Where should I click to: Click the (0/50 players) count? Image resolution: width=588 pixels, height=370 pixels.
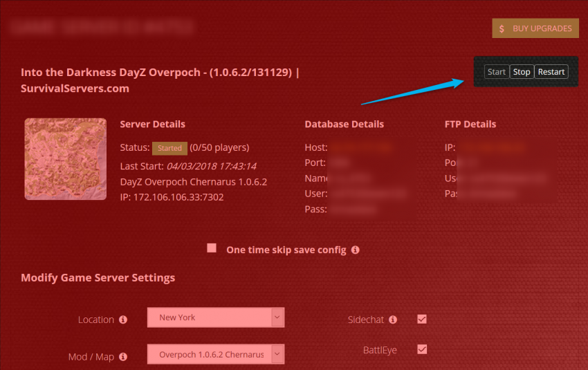pyautogui.click(x=219, y=148)
